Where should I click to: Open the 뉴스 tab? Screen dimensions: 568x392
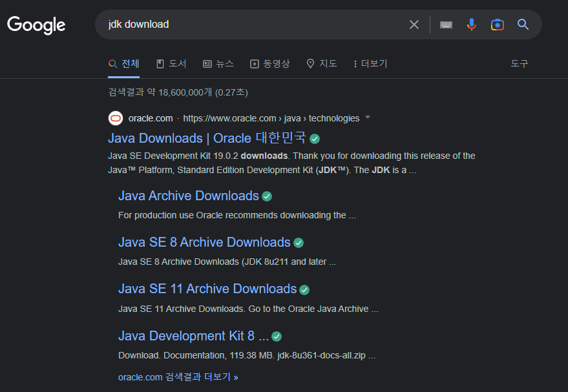coord(218,64)
